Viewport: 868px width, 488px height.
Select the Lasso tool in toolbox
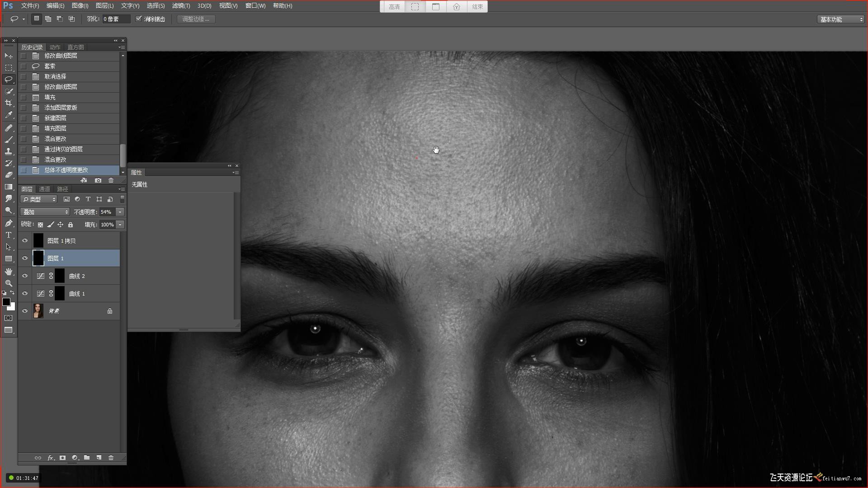pos(9,79)
